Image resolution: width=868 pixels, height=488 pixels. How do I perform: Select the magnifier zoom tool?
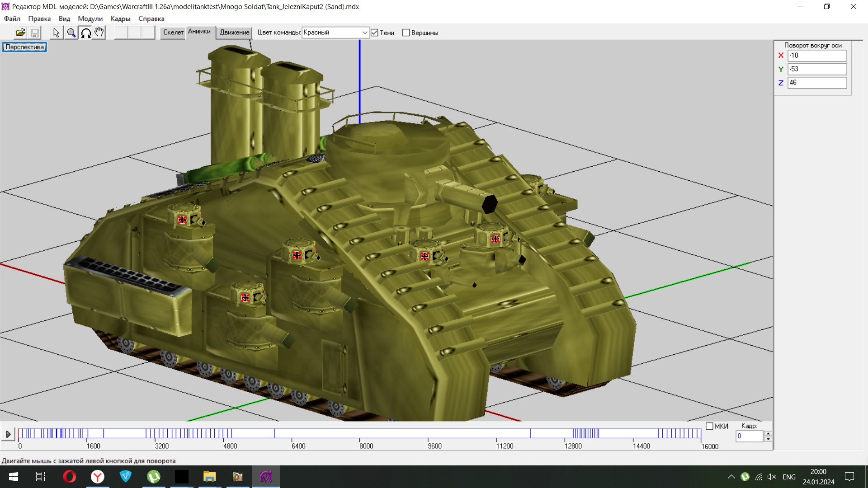(71, 33)
